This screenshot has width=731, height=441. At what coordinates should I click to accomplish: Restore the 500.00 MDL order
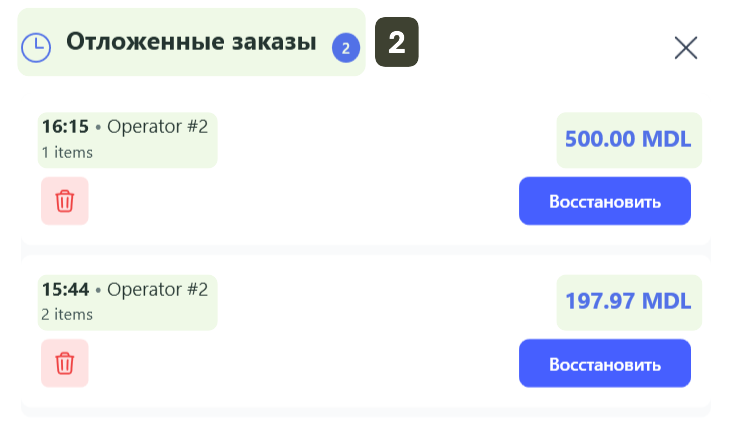pyautogui.click(x=604, y=201)
